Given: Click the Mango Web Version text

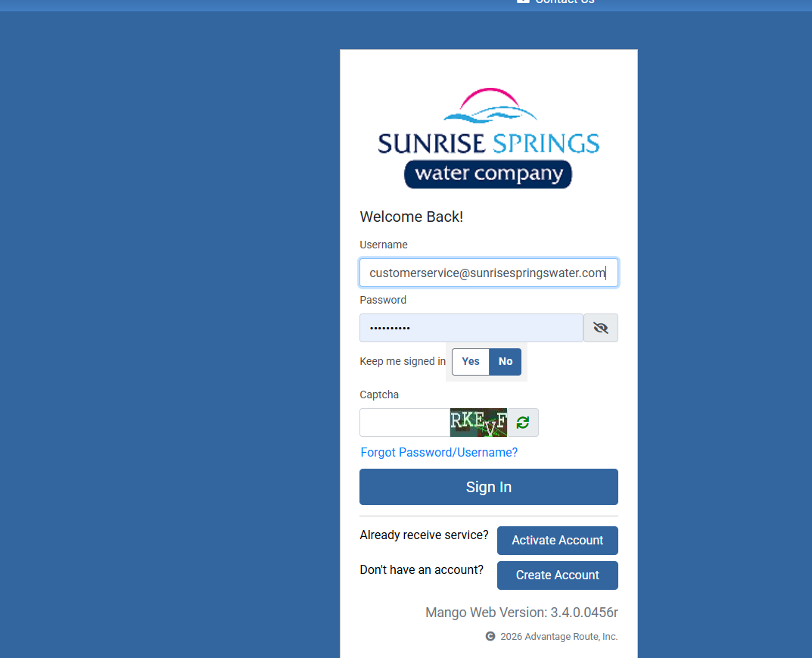Looking at the screenshot, I should [x=521, y=613].
